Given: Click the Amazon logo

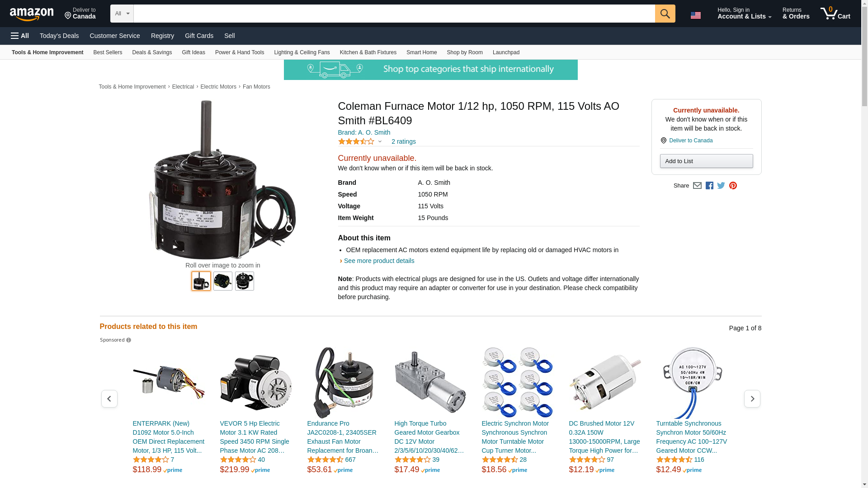Looking at the screenshot, I should coord(32,14).
